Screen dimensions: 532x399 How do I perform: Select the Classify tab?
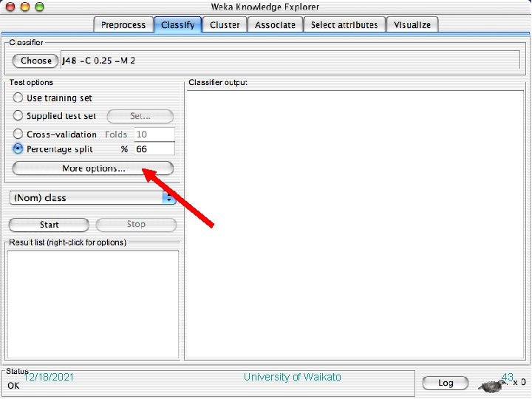178,25
